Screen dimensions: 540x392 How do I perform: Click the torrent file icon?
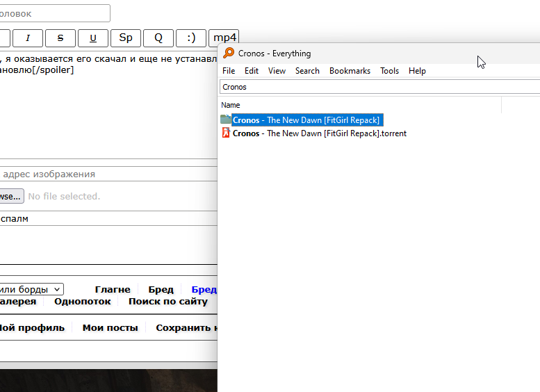pyautogui.click(x=225, y=133)
